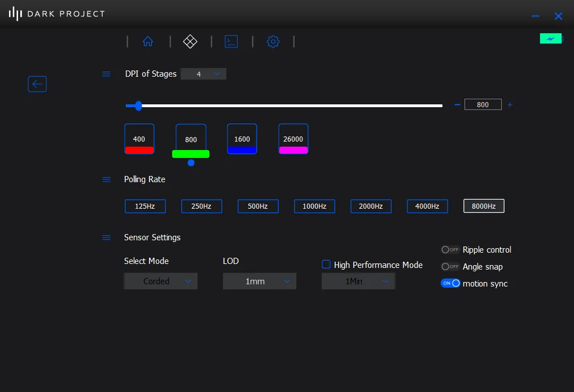Screen dimensions: 574x392
Task: Click the back arrow button
Action: (x=37, y=84)
